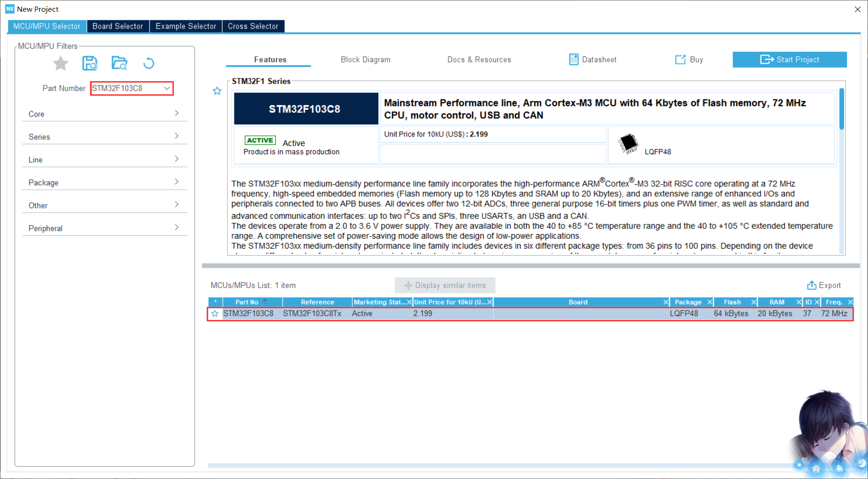Expand the Other filter section
868x479 pixels.
[x=105, y=205]
